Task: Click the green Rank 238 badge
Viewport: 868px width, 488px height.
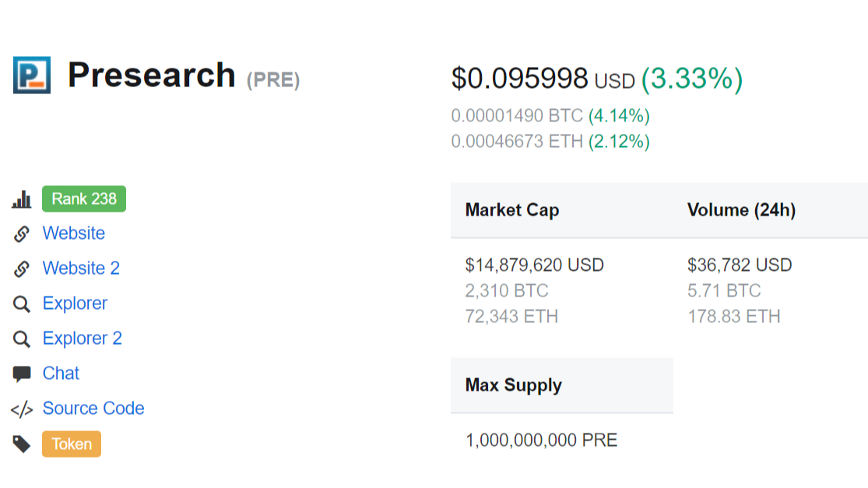Action: pos(84,199)
